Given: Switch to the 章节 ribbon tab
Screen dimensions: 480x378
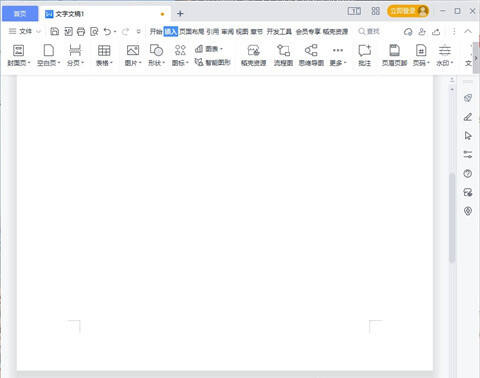Looking at the screenshot, I should 257,32.
